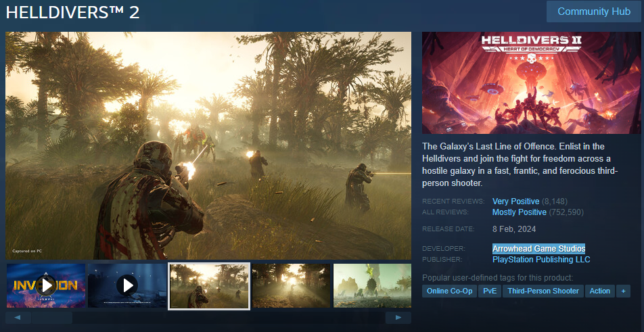Select the Third-Person Shooter tag
This screenshot has height=332, width=644.
(x=543, y=291)
